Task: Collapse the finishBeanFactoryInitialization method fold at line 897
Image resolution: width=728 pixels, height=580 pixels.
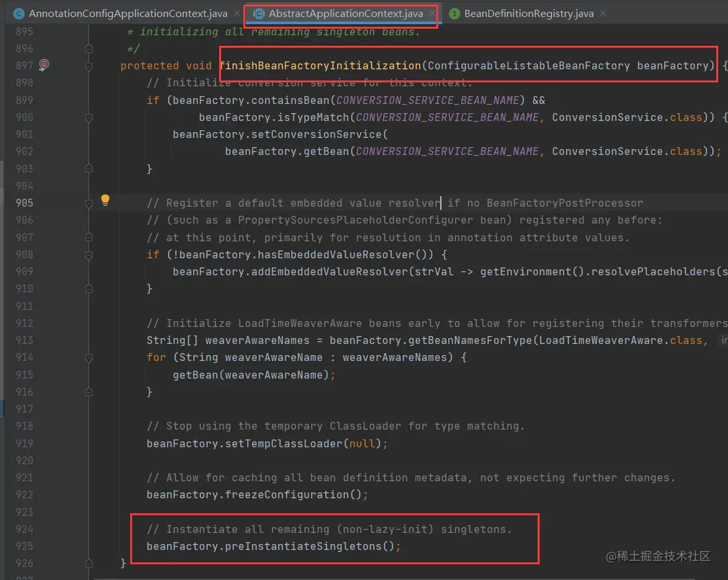Action: (89, 66)
